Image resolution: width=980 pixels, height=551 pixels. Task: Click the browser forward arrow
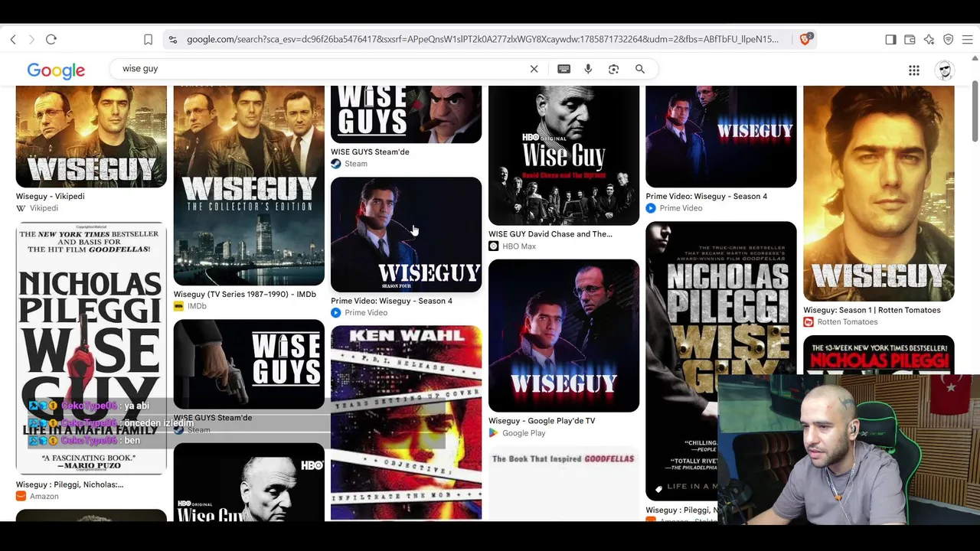point(31,39)
